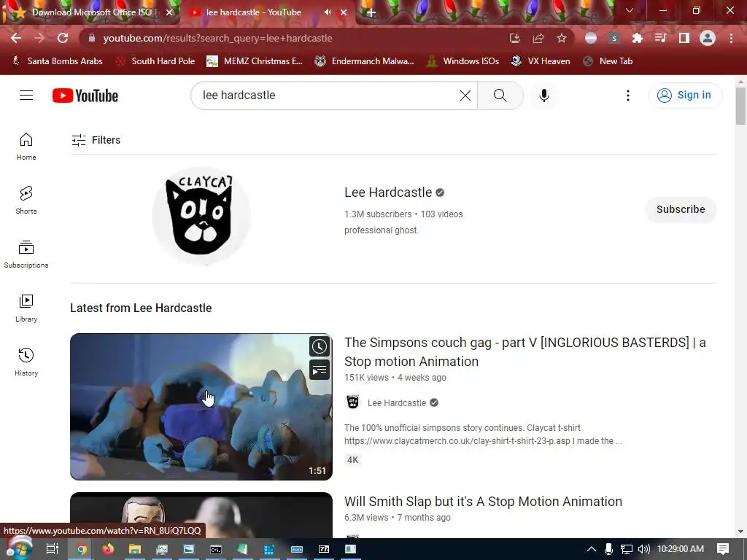This screenshot has width=747, height=560.
Task: Play the Simpsons couch gag thumbnail
Action: (x=201, y=407)
